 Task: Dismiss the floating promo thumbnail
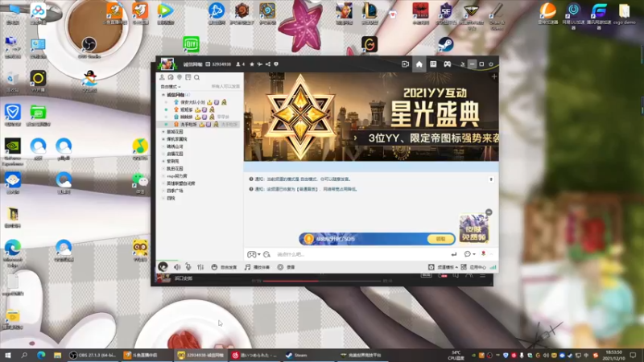point(489,212)
